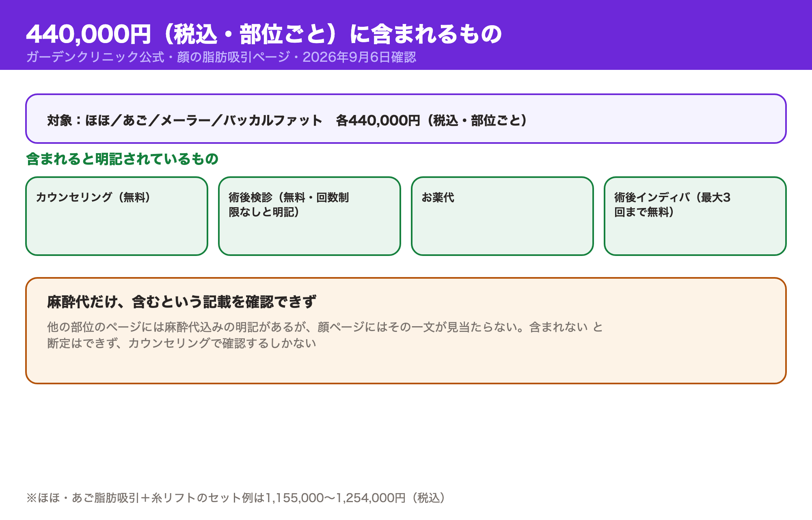
Task: Select the '術後検診（無料・回数制限なしと明記）' card
Action: [309, 216]
